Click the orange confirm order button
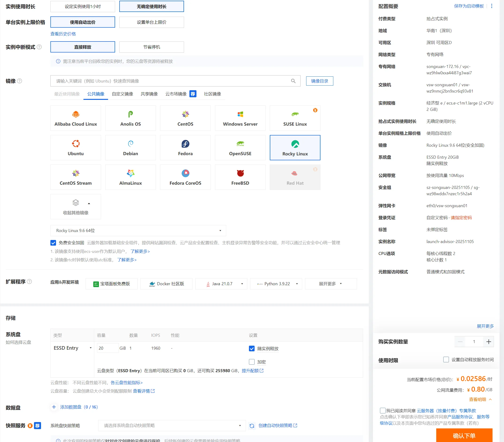 464,436
